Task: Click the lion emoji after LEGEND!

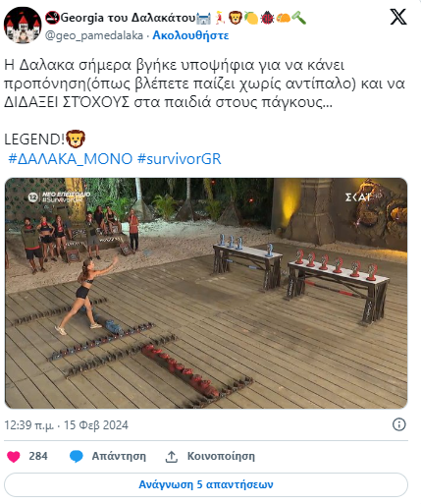Action: pyautogui.click(x=76, y=139)
